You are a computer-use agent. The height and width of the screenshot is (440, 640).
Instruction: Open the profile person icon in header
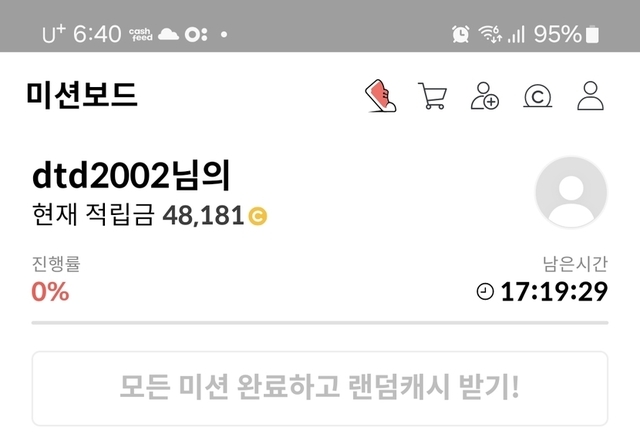590,96
